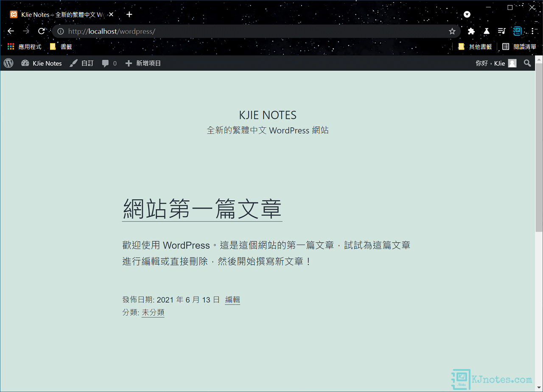
Task: Click the WordPress logo in admin bar
Action: pos(8,63)
